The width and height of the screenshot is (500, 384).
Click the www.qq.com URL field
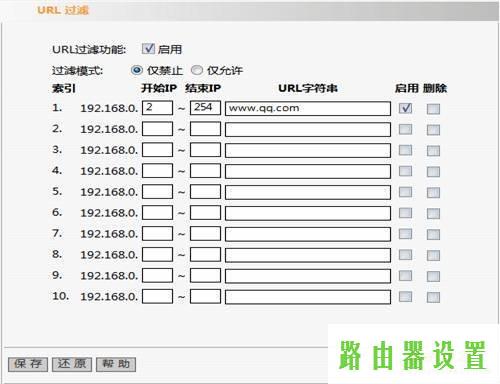point(308,109)
